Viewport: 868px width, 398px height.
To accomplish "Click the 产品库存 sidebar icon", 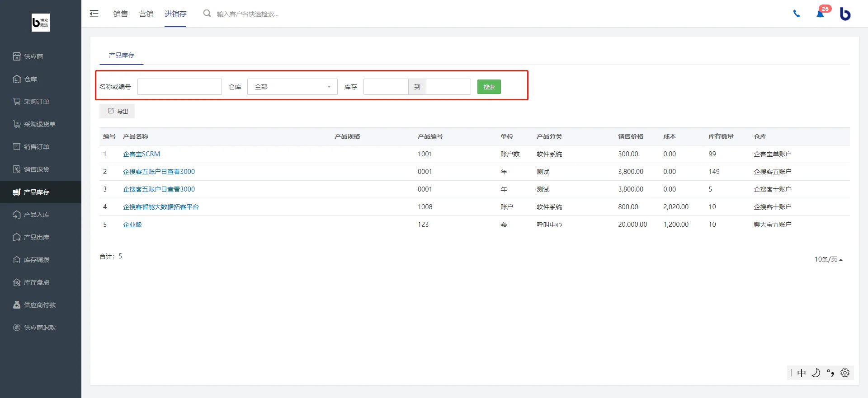I will point(17,192).
